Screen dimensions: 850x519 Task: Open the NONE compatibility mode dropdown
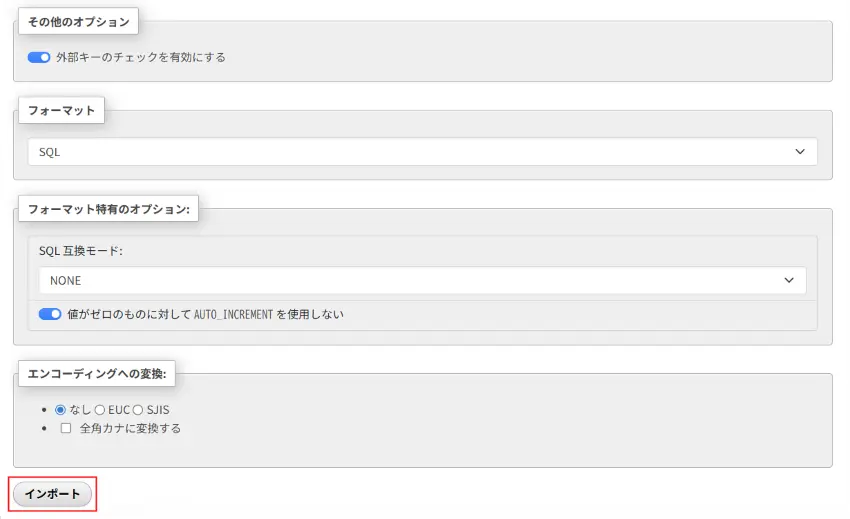pyautogui.click(x=422, y=280)
